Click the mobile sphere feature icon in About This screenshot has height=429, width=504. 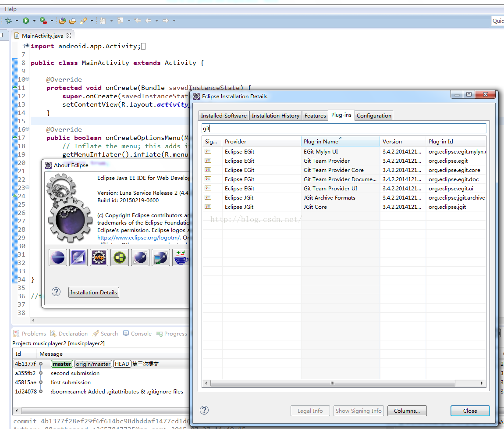coord(161,257)
